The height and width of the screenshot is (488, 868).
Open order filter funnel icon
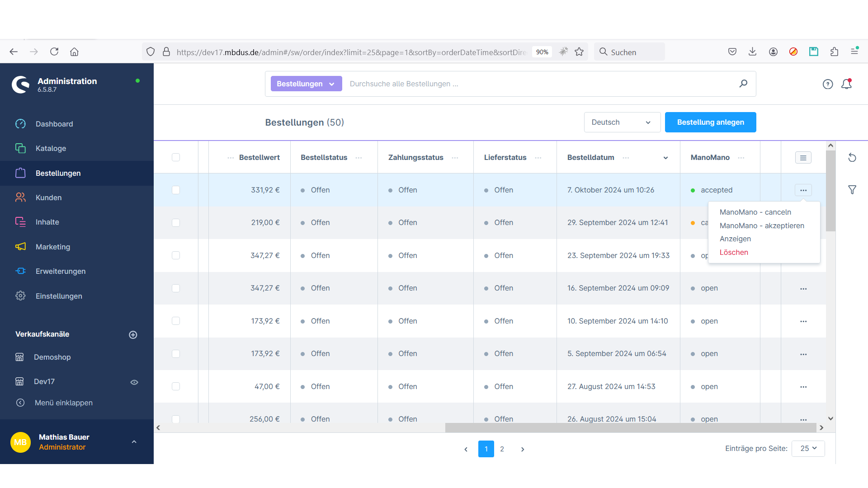coord(852,190)
